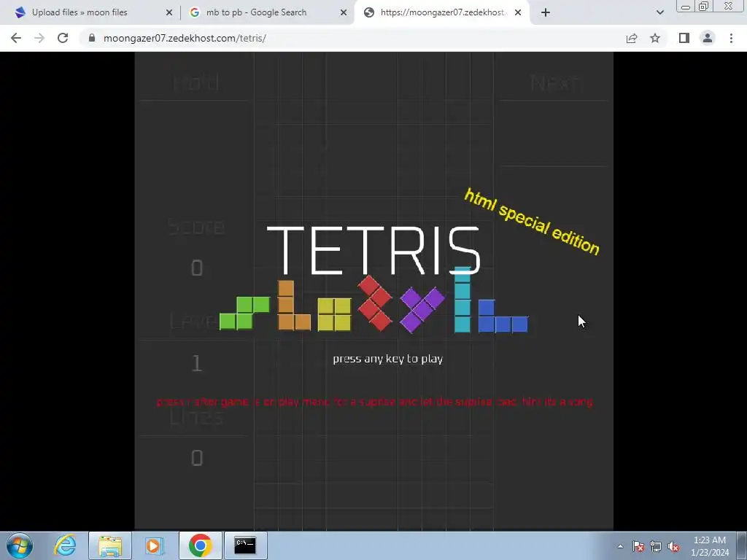
Task: Click the orange L tetromino piece
Action: [294, 306]
